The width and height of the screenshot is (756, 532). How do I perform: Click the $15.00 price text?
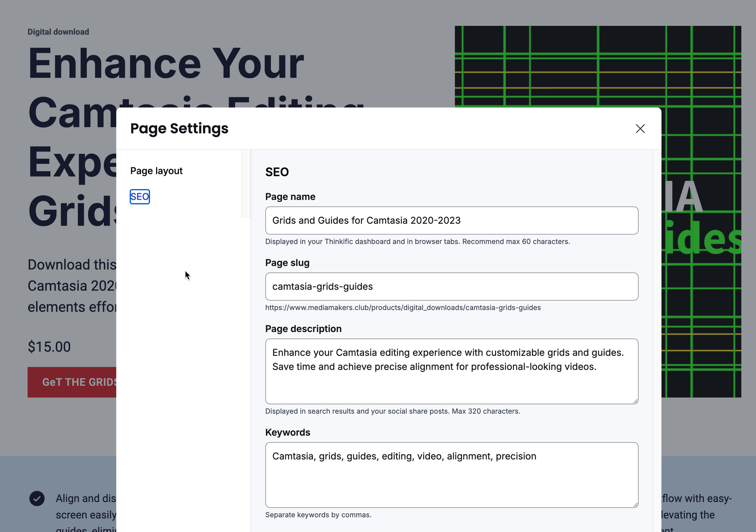click(49, 347)
